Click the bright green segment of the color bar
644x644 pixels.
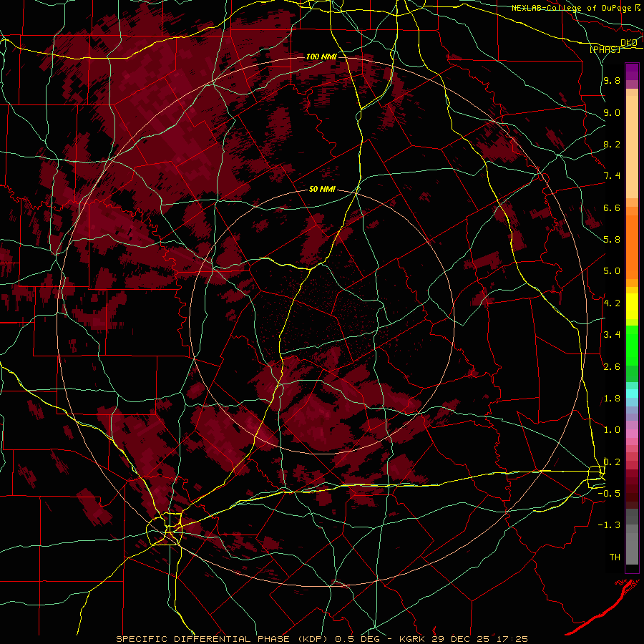[x=632, y=345]
